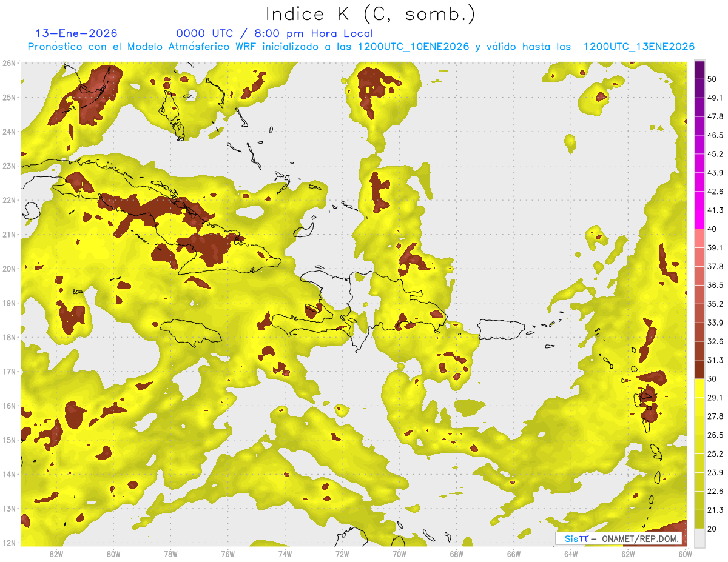Image resolution: width=728 pixels, height=562 pixels.
Task: Click the 70W longitude label
Action: pos(399,554)
